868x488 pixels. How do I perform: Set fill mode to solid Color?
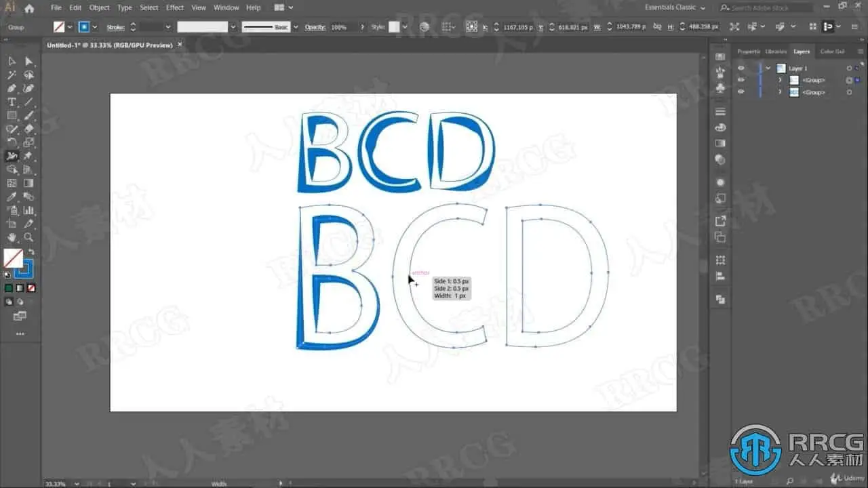coord(9,288)
